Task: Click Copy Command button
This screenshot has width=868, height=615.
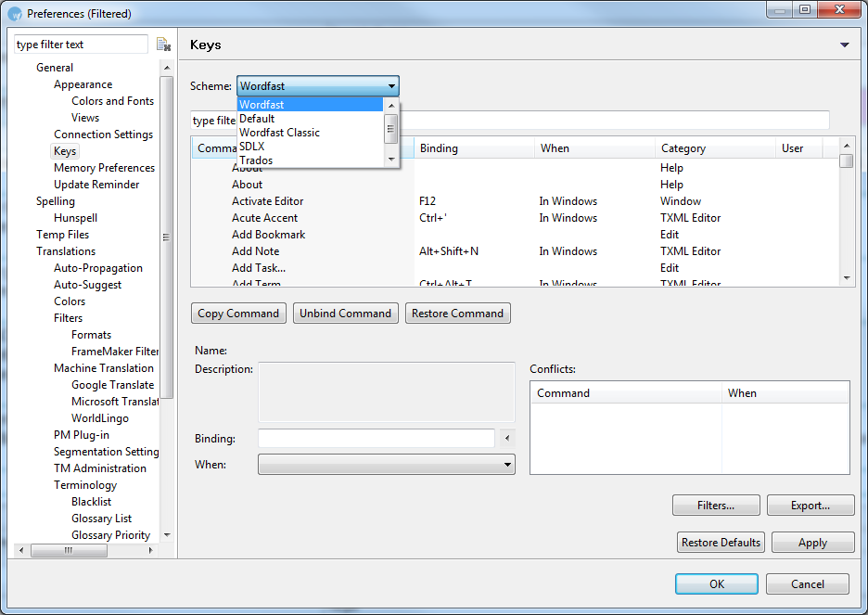Action: tap(238, 314)
